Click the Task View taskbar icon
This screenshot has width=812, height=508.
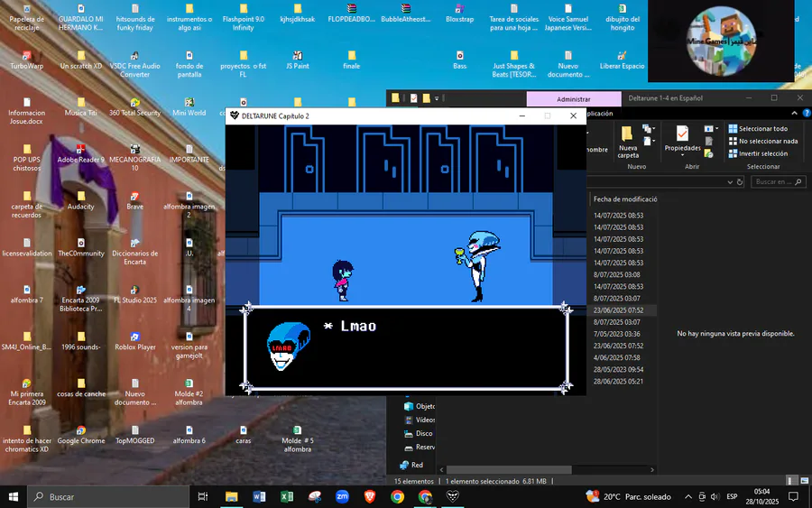coord(203,496)
